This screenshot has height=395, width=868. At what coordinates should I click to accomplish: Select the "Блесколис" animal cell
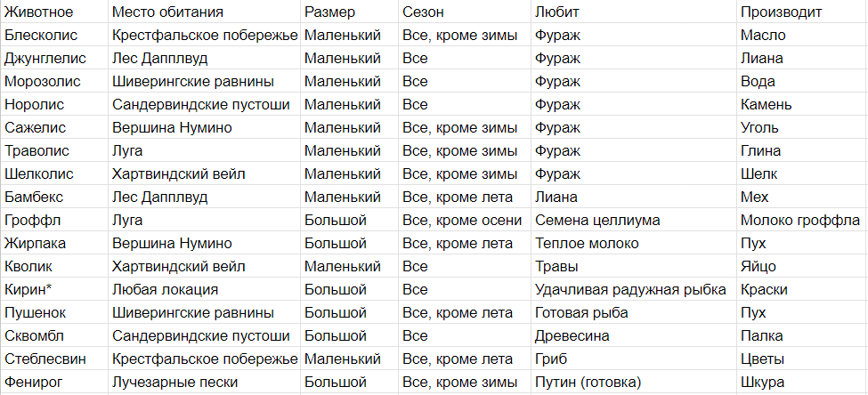[41, 36]
